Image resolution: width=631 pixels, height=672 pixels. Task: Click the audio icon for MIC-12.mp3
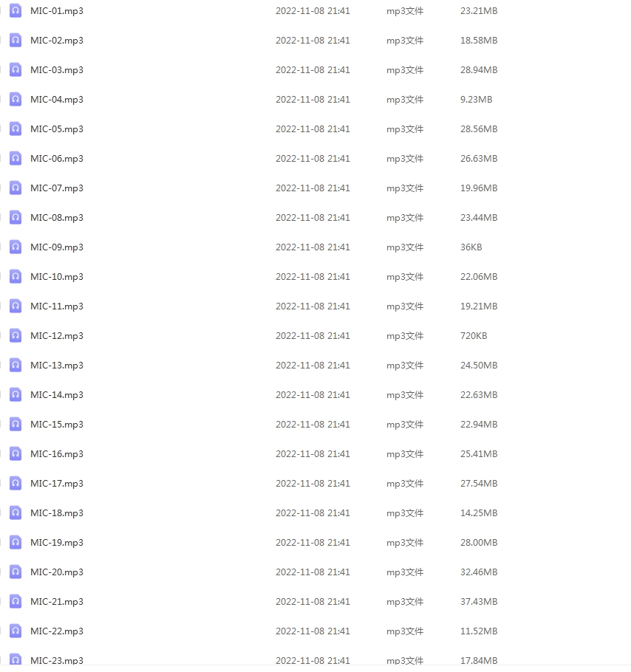(x=16, y=335)
